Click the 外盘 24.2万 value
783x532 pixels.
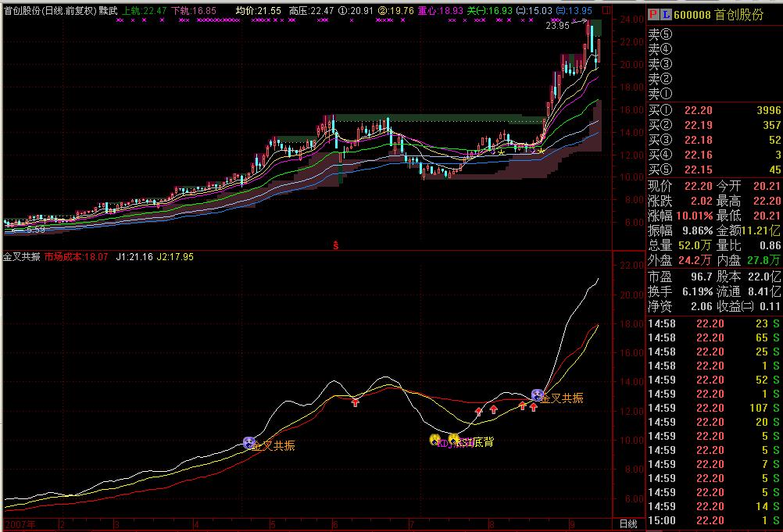695,260
